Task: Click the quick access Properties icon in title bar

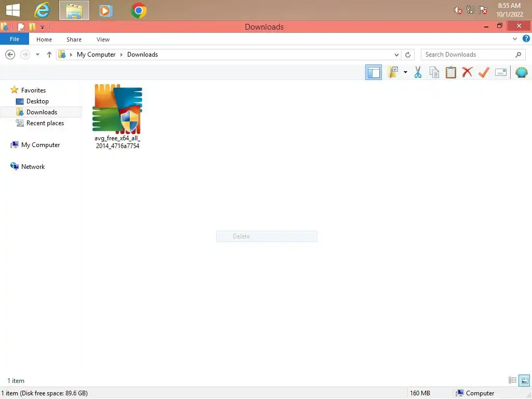Action: (21, 27)
